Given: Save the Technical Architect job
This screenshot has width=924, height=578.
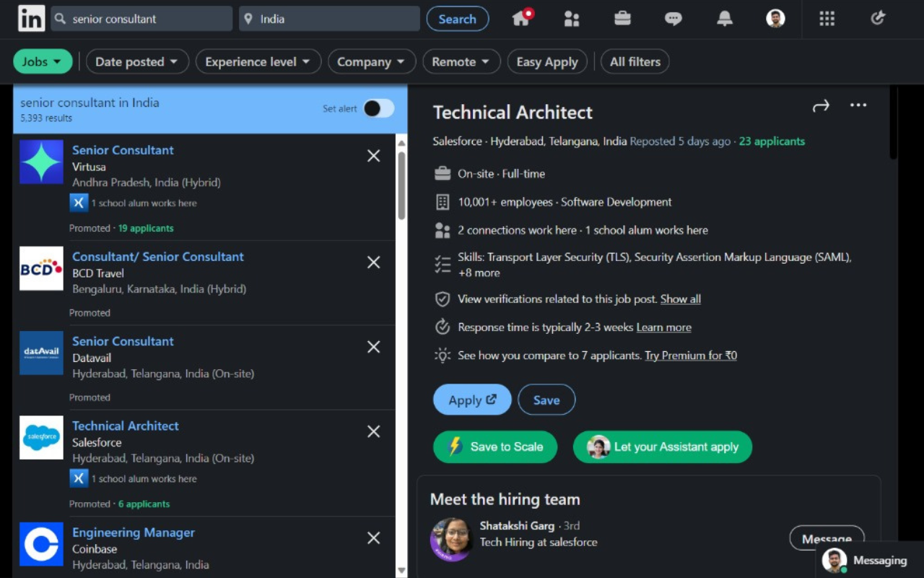Looking at the screenshot, I should [546, 400].
